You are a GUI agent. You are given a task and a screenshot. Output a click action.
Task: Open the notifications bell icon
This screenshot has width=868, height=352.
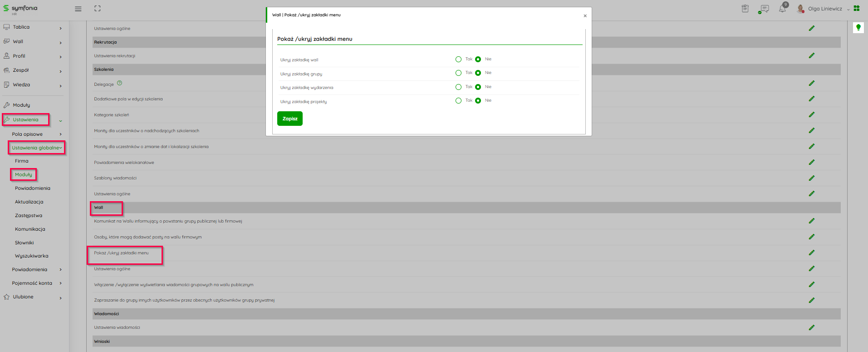coord(782,9)
